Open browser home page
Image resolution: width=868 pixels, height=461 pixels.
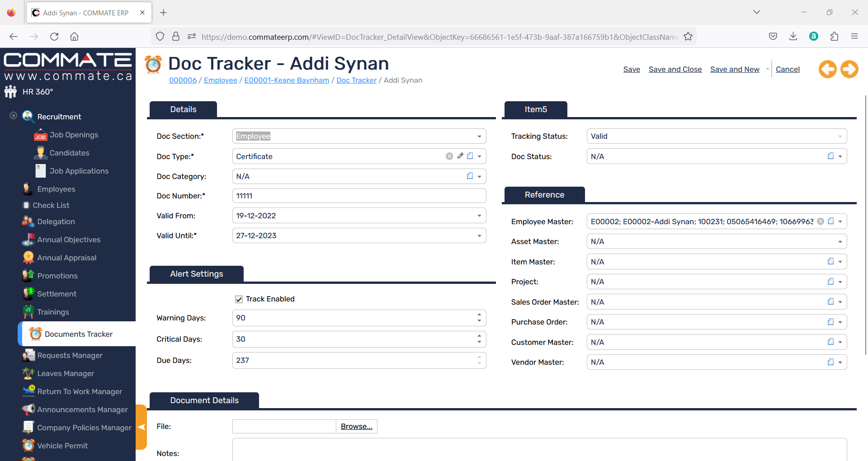click(x=75, y=37)
